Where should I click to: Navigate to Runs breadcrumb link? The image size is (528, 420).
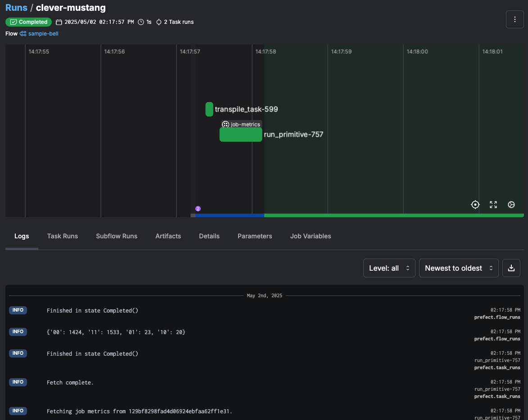pos(16,8)
